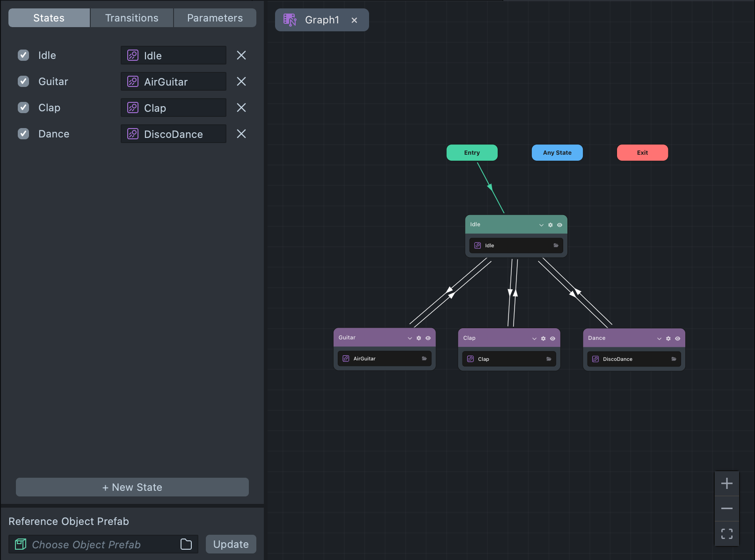Uncheck the Idle state checkbox
The image size is (755, 560).
(x=23, y=55)
